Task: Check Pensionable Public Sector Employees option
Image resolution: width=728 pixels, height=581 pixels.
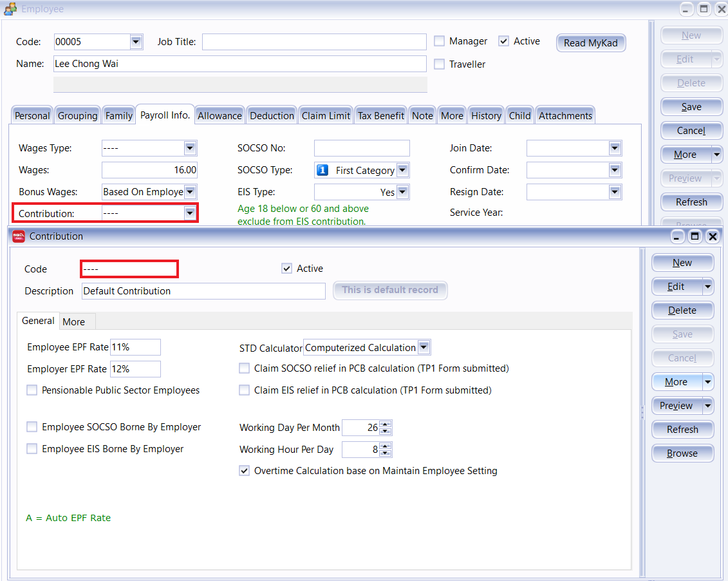Action: point(32,390)
